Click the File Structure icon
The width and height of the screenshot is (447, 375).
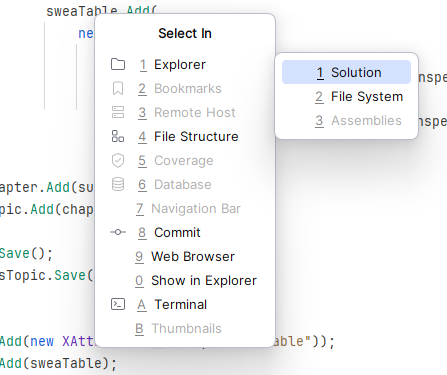(x=118, y=136)
